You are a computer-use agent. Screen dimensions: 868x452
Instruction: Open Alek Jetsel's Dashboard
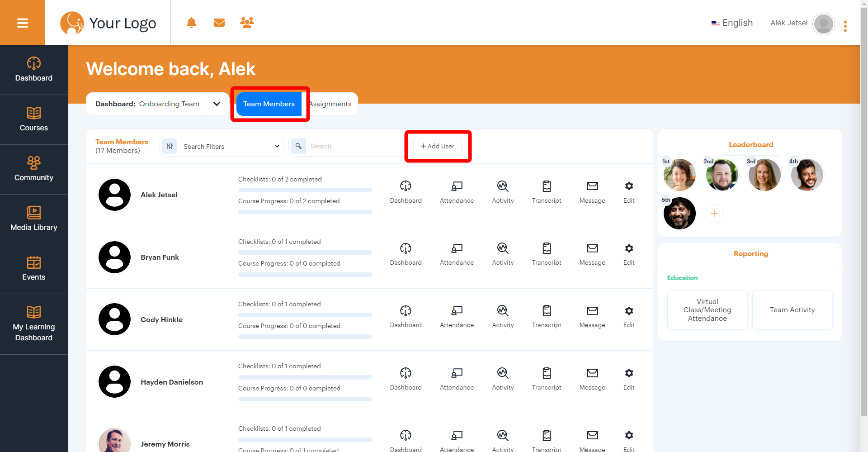point(406,192)
